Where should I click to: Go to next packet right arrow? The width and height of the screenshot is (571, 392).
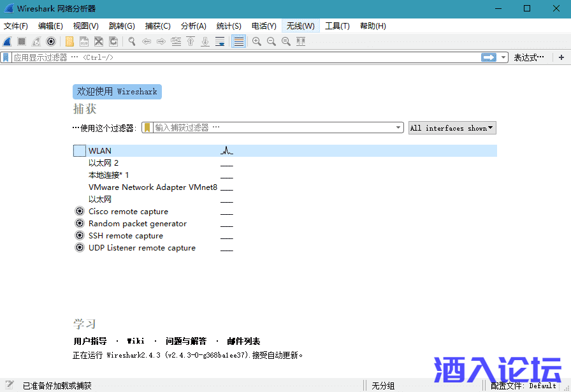coord(161,41)
